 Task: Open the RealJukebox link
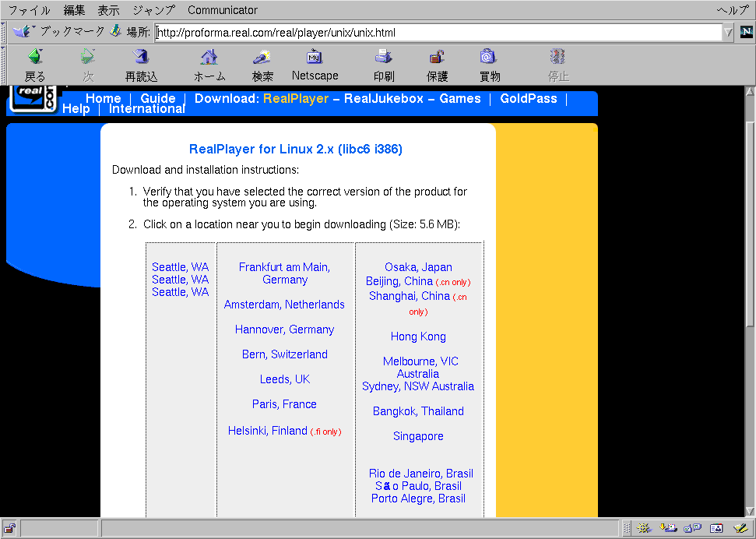coord(383,98)
